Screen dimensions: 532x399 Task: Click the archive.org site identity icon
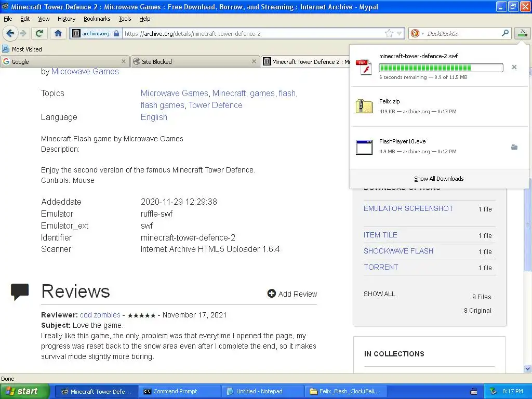76,33
